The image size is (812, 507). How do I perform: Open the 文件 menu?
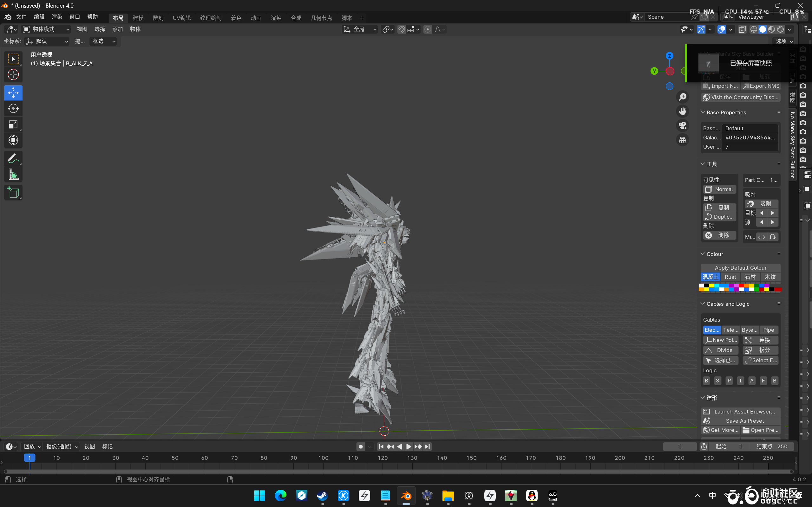coord(21,17)
